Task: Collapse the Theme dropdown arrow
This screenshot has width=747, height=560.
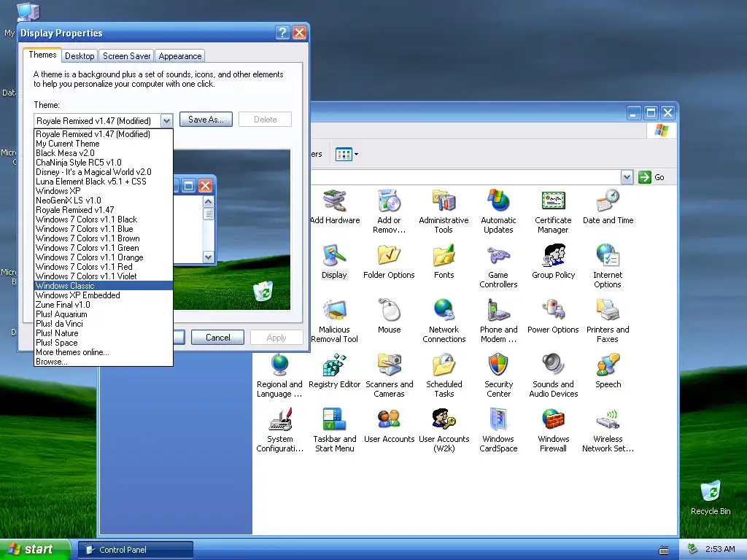Action: click(x=166, y=121)
